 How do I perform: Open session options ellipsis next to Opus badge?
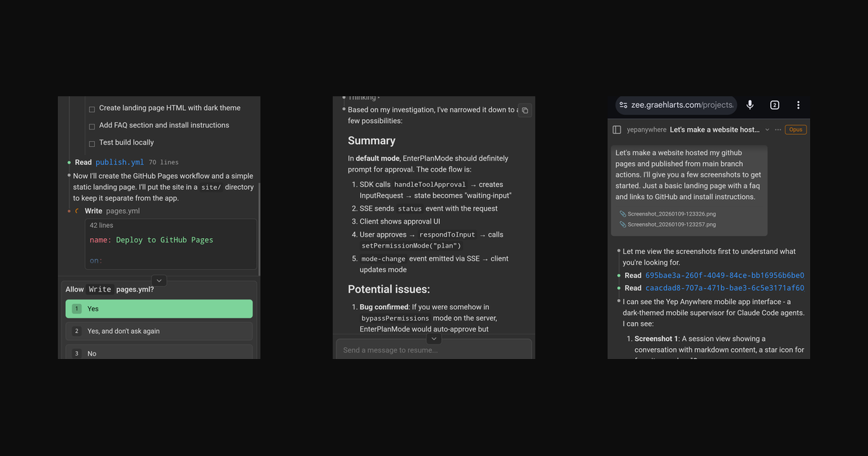778,130
